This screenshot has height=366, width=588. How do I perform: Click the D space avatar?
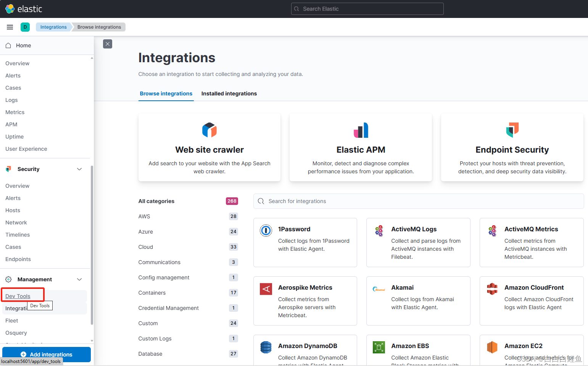coord(25,27)
